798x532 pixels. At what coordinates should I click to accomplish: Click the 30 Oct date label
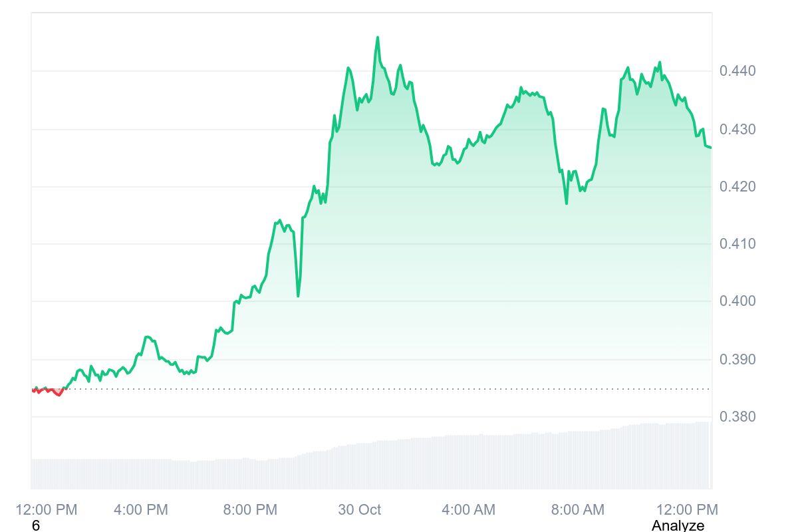(360, 510)
